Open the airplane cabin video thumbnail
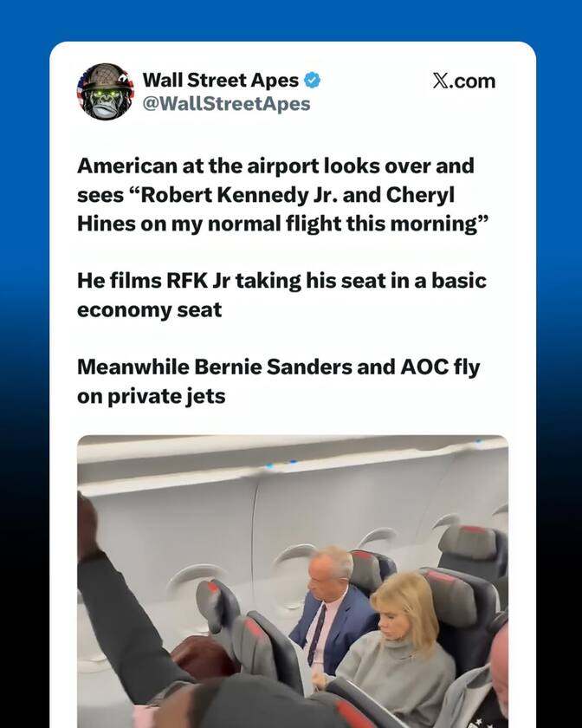 tap(293, 582)
